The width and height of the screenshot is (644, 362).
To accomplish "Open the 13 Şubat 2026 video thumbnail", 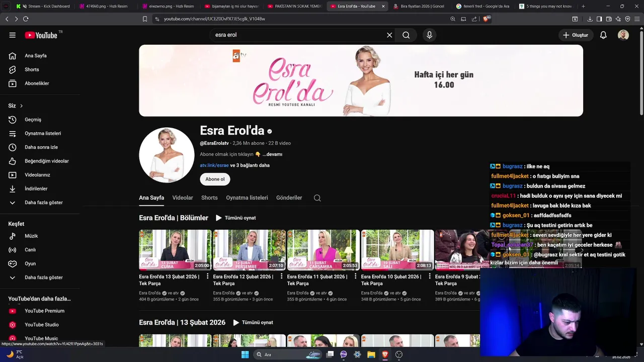I will pos(175,250).
